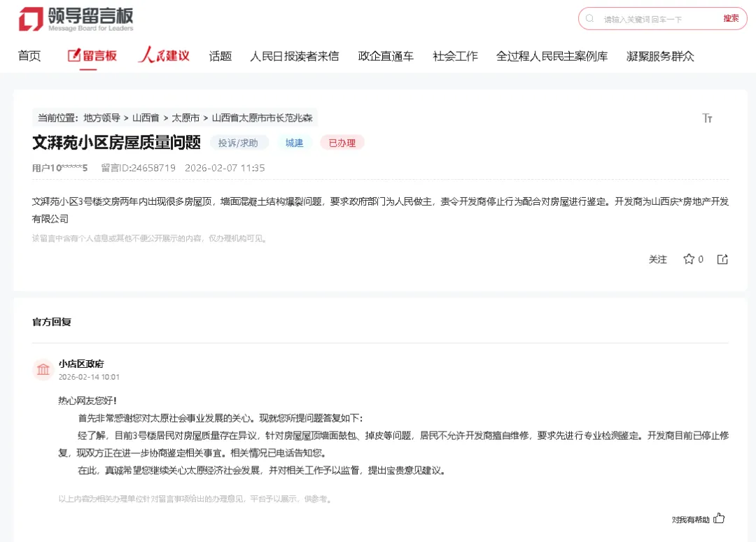Screen dimensions: 756x542
Task: Open the 话题 nav item
Action: tap(220, 57)
